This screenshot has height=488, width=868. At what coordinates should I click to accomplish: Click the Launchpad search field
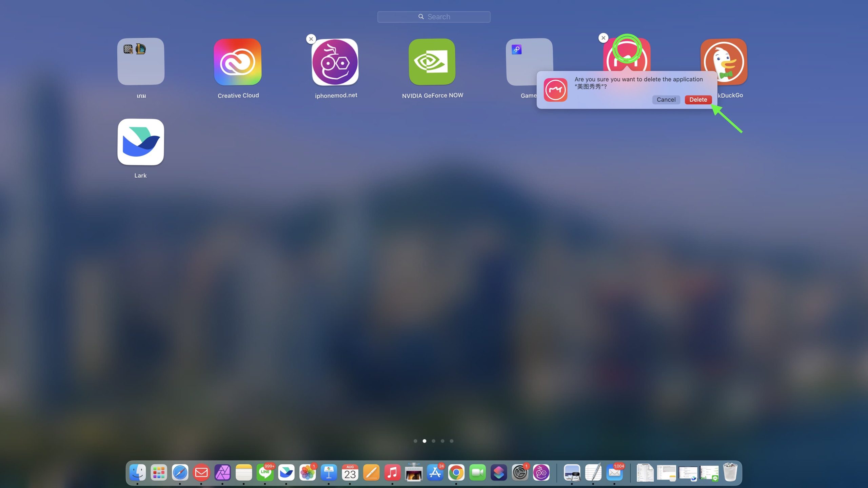pos(434,17)
